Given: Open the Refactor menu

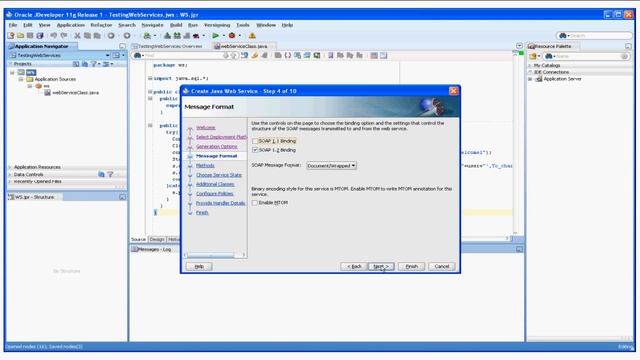Looking at the screenshot, I should point(101,25).
